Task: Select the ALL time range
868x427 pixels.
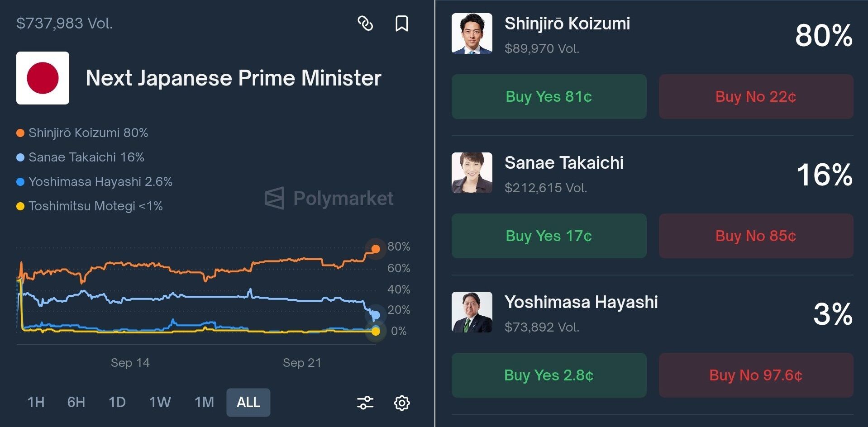Action: [248, 402]
